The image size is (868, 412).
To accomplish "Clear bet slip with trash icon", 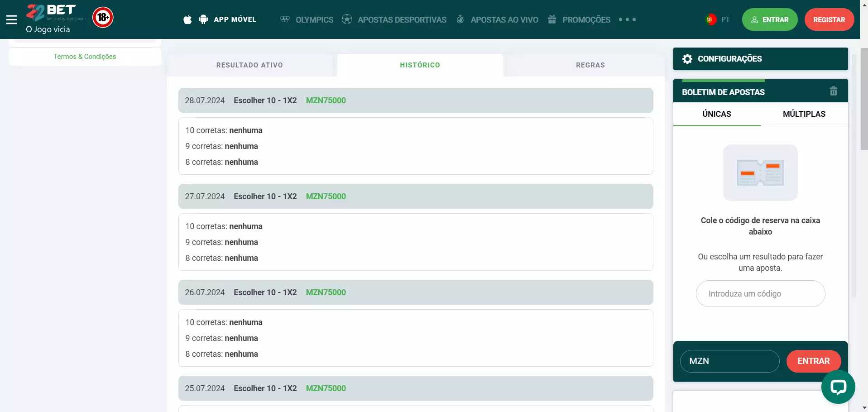I will pyautogui.click(x=833, y=91).
